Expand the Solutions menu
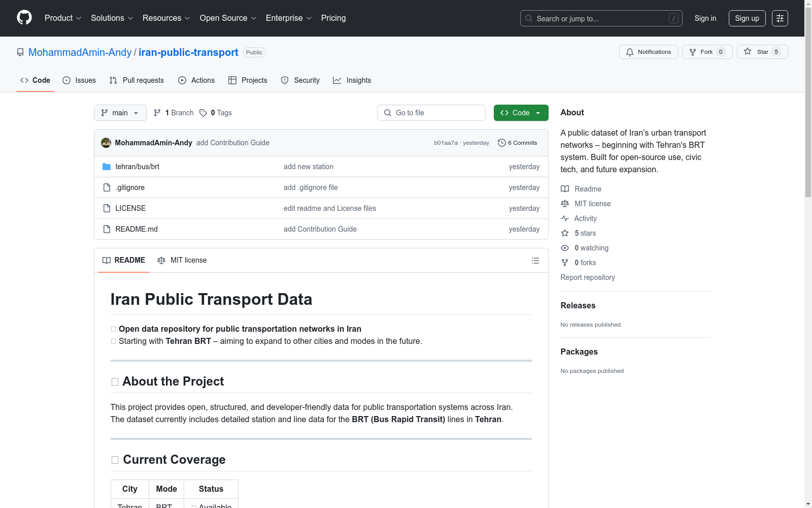This screenshot has width=812, height=508. click(x=112, y=18)
